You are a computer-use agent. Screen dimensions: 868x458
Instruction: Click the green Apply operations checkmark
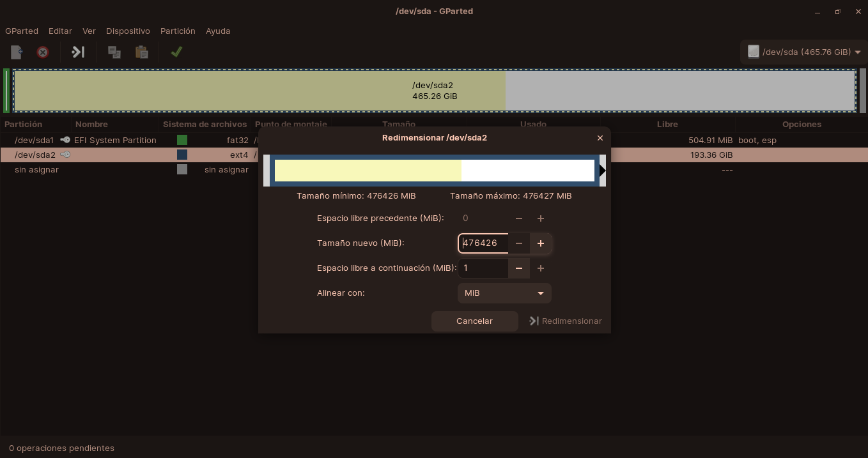[176, 52]
